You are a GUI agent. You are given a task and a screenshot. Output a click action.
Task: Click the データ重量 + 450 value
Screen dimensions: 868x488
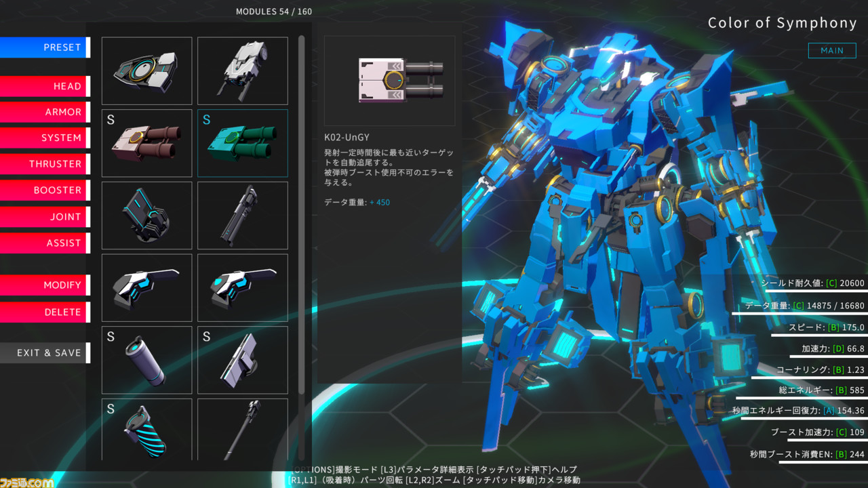tap(357, 202)
